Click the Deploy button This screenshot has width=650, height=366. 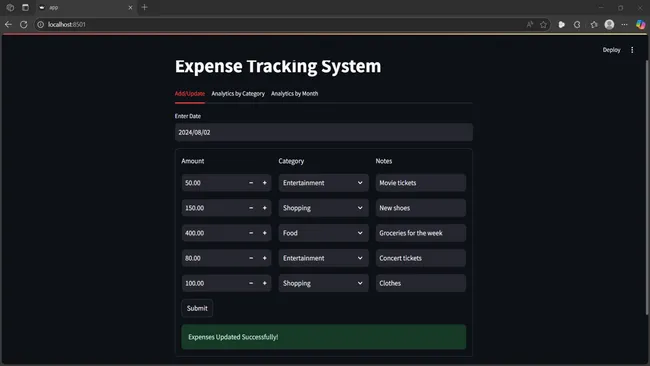(x=611, y=50)
